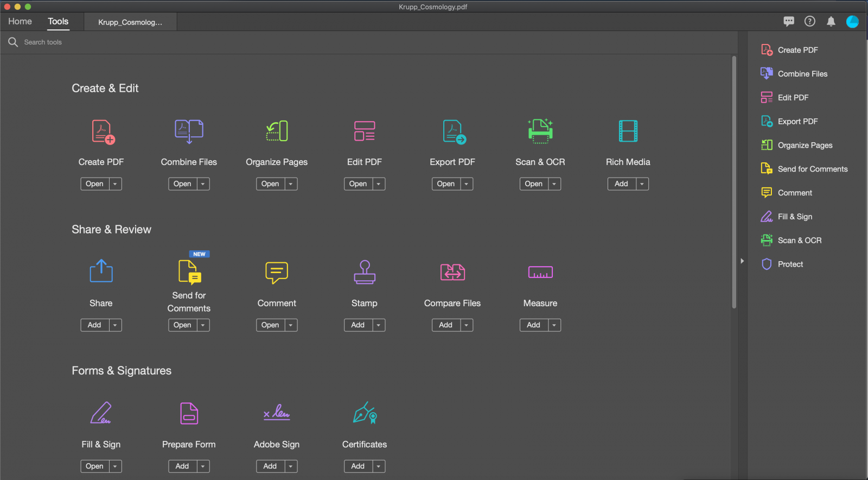Click the user profile avatar
The height and width of the screenshot is (480, 868).
pyautogui.click(x=852, y=21)
